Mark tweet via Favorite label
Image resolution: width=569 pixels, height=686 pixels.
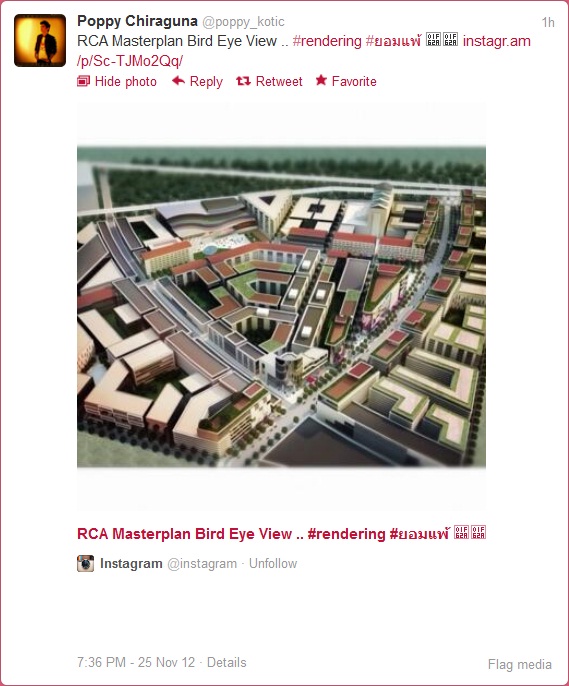(x=354, y=81)
